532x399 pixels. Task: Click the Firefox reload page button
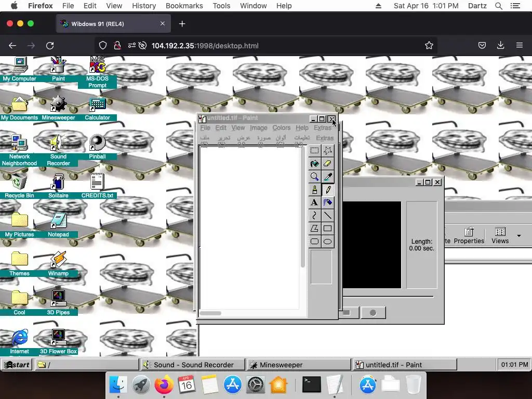[x=50, y=46]
